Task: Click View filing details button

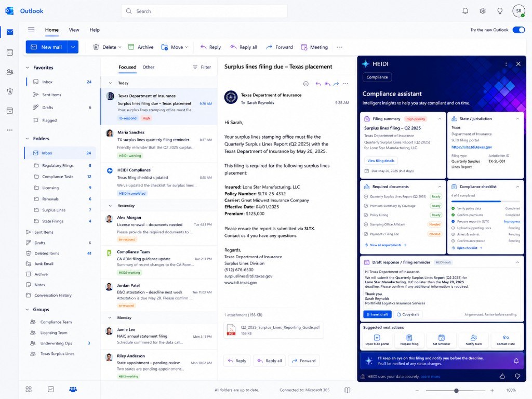Action: [x=381, y=161]
